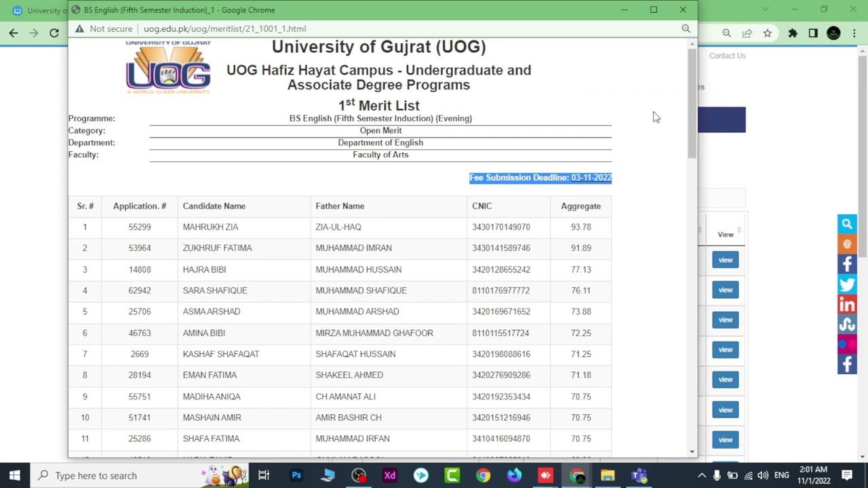Click the blue search social sidebar icon

point(847,224)
